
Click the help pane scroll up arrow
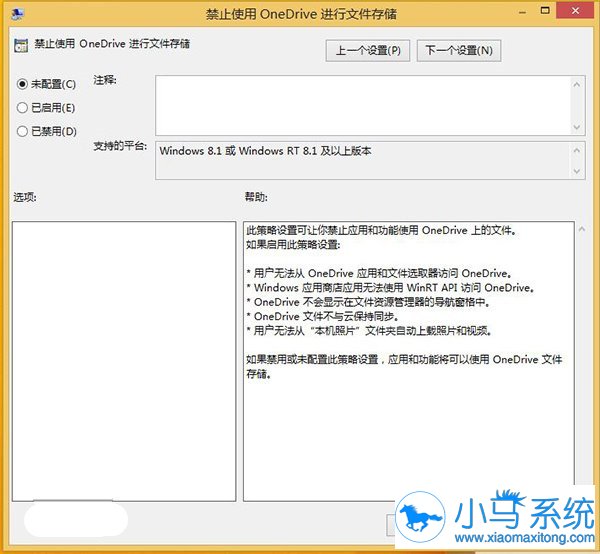[582, 229]
